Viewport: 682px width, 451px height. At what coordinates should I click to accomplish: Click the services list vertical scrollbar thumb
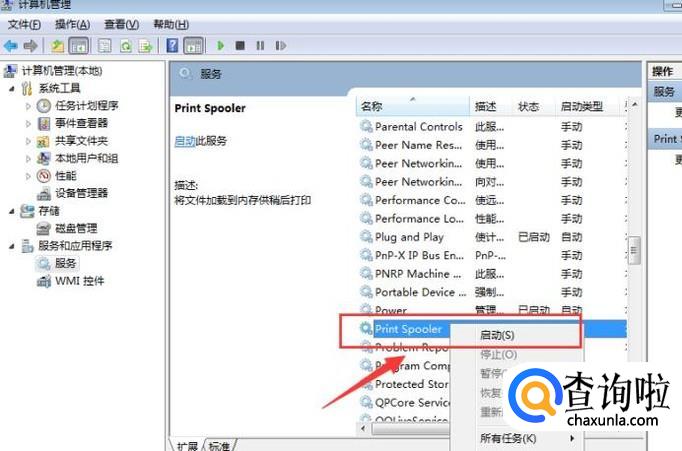click(x=634, y=250)
